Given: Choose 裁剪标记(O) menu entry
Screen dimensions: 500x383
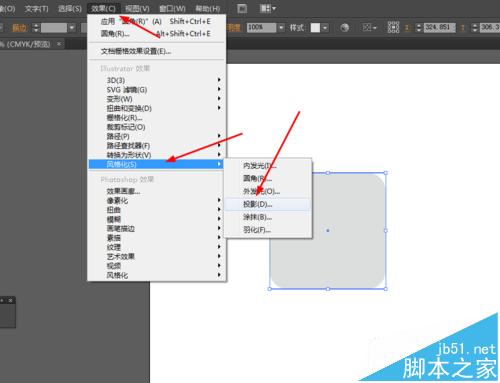Looking at the screenshot, I should 156,127.
